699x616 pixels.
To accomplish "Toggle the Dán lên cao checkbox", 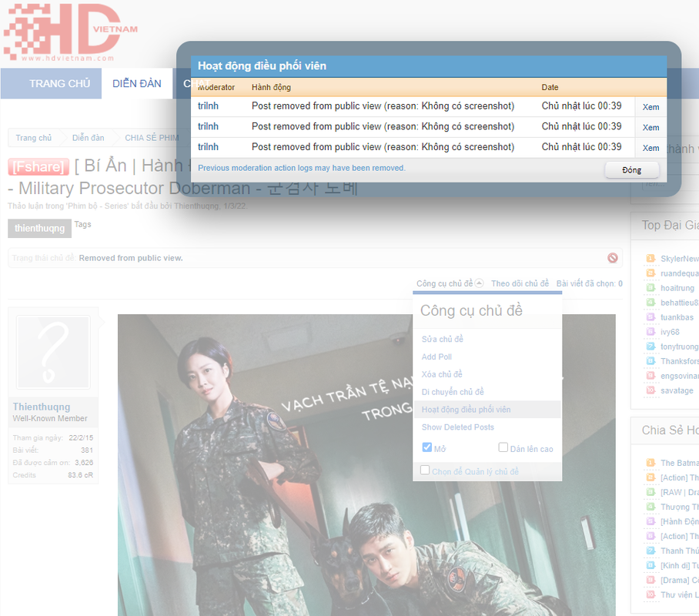I will click(503, 447).
